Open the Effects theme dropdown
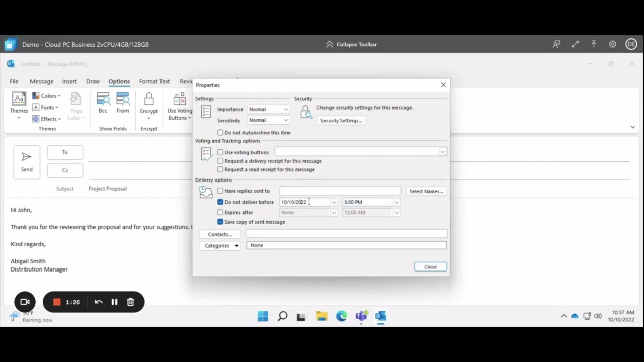 point(46,119)
